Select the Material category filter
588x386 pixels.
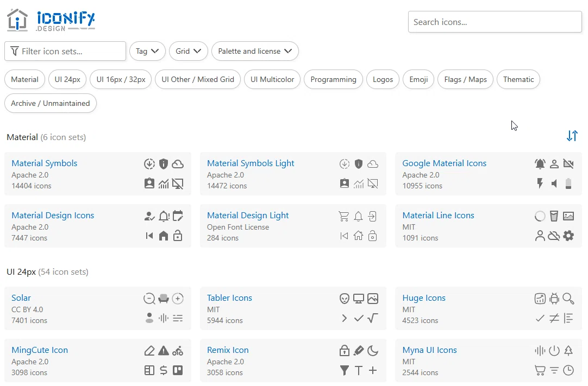pyautogui.click(x=25, y=79)
